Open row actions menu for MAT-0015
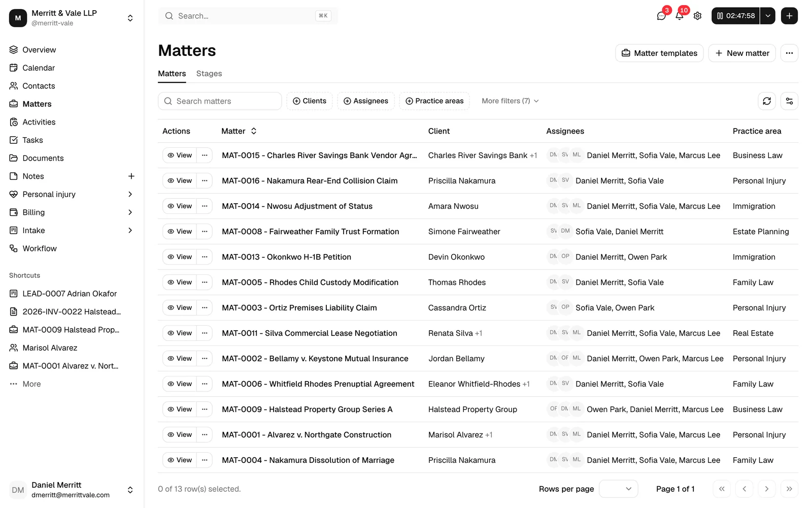This screenshot has width=812, height=508. click(x=205, y=155)
